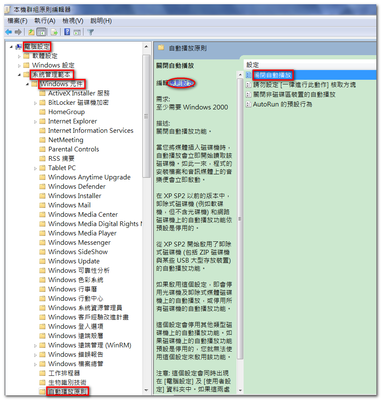Select 關閉非磁碟區裝置的自動播放 setting
The height and width of the screenshot is (400, 381).
click(x=294, y=95)
